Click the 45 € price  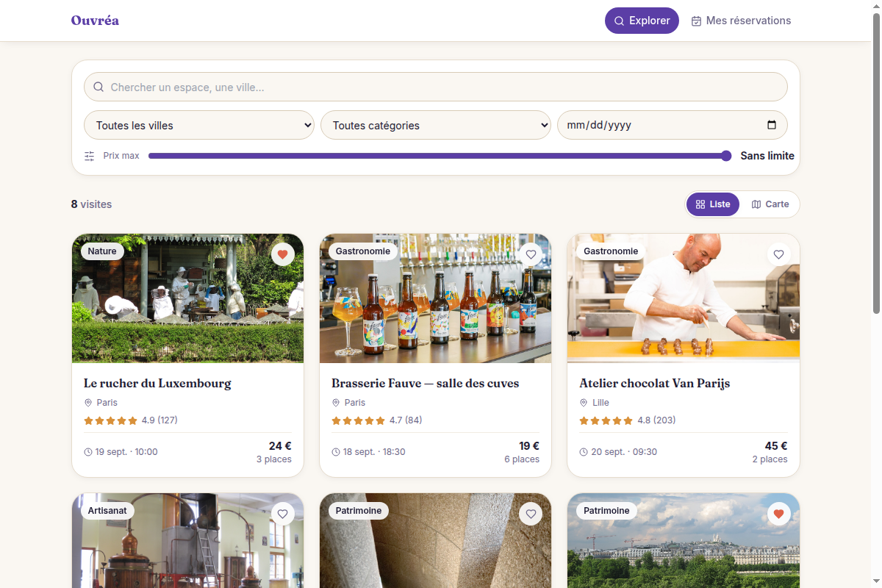(x=776, y=445)
